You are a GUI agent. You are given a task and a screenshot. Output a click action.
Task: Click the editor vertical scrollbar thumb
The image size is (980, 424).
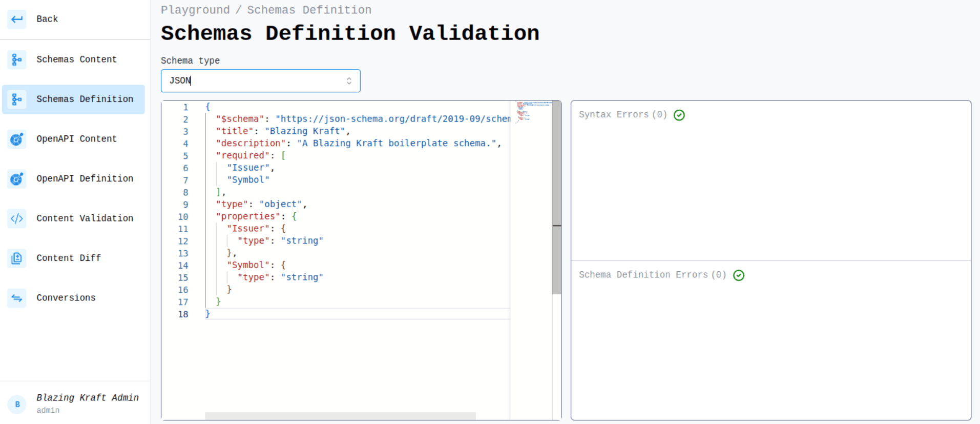click(x=557, y=197)
